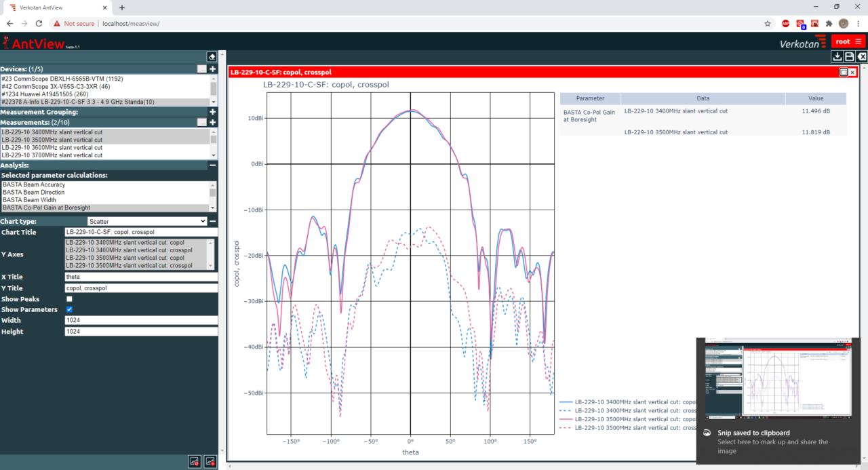The image size is (868, 470).
Task: Open the Chart type dropdown showing Scatter
Action: tap(146, 221)
